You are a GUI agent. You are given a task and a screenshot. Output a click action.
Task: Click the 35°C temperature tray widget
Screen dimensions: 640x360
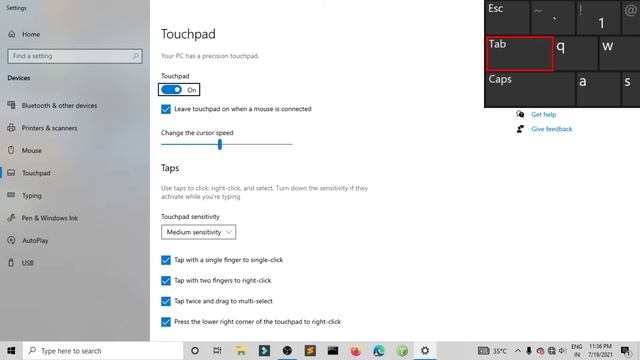[492, 351]
